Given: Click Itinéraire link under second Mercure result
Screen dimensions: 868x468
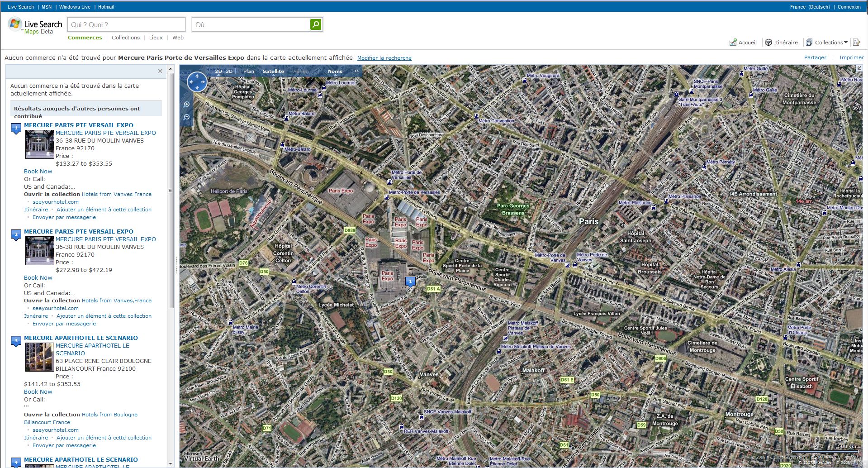Looking at the screenshot, I should tap(36, 316).
